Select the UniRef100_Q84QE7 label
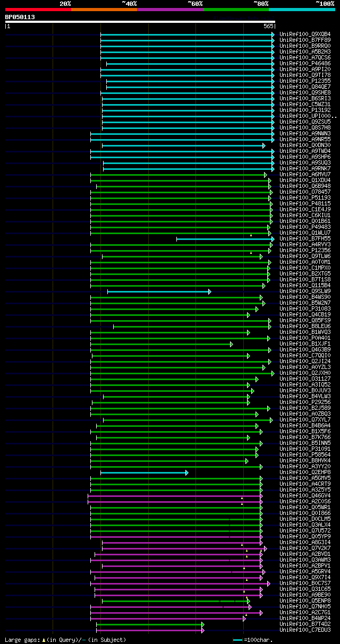Screen dimensions: 340x644 pyautogui.click(x=305, y=87)
